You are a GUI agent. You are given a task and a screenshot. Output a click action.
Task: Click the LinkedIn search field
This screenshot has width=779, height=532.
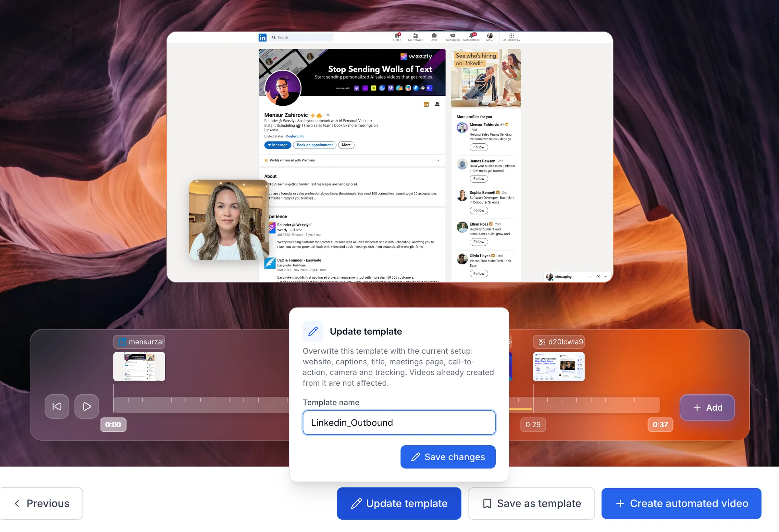302,38
